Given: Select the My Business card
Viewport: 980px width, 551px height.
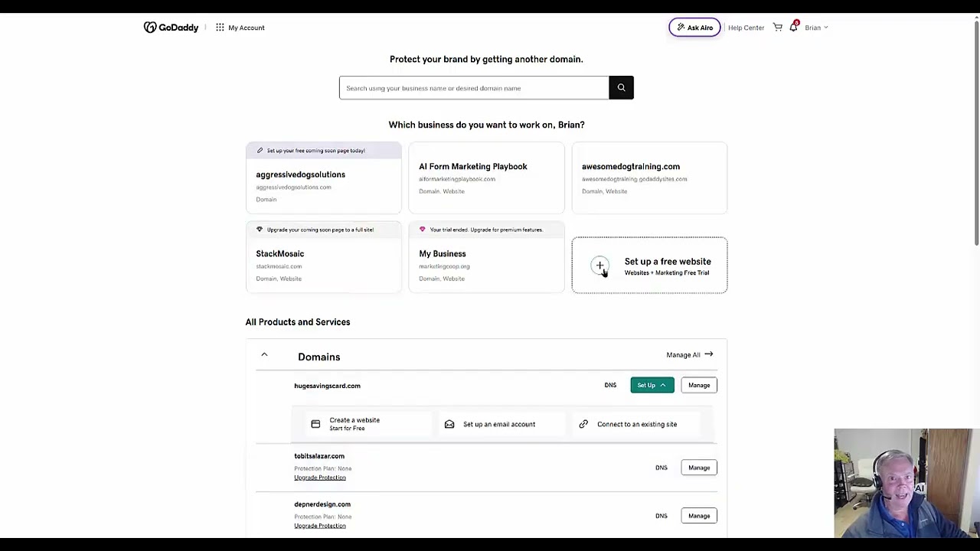Looking at the screenshot, I should point(486,257).
